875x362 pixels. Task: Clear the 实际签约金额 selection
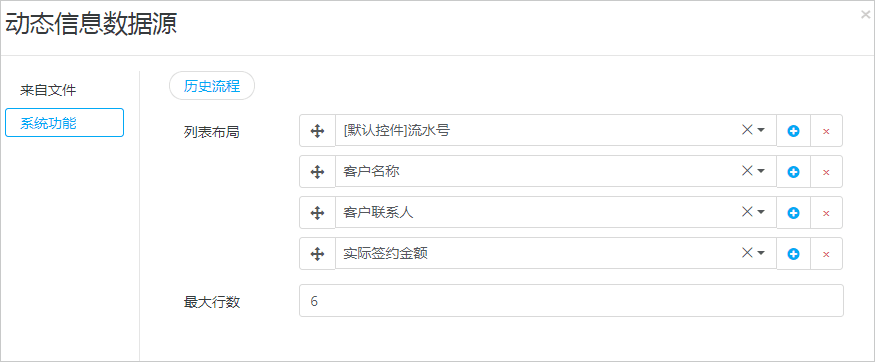coord(747,253)
